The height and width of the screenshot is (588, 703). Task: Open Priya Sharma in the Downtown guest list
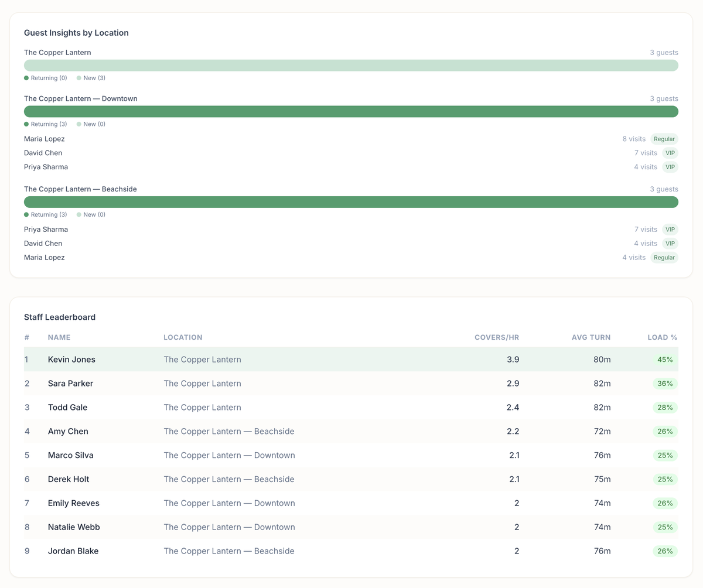point(46,167)
